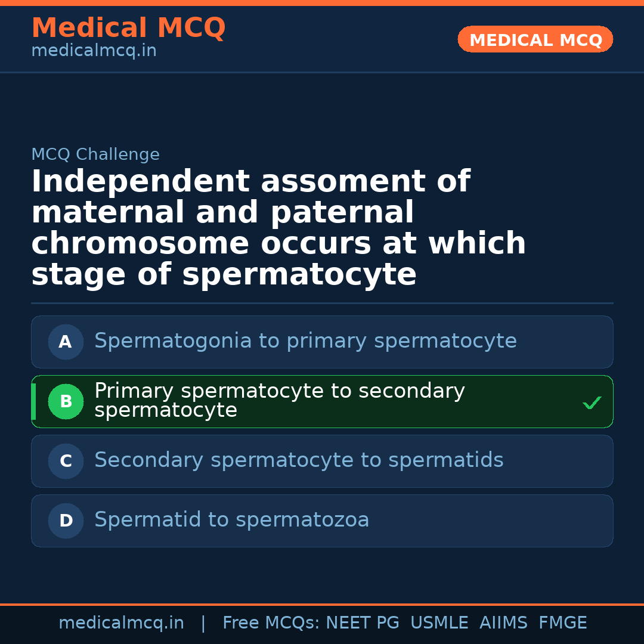Click FMGE in the footer

click(563, 623)
